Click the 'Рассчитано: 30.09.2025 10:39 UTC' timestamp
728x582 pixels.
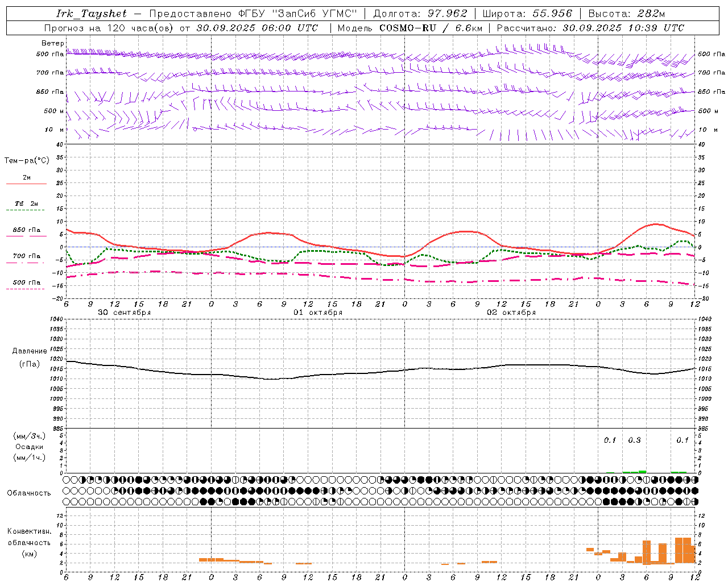(x=590, y=28)
